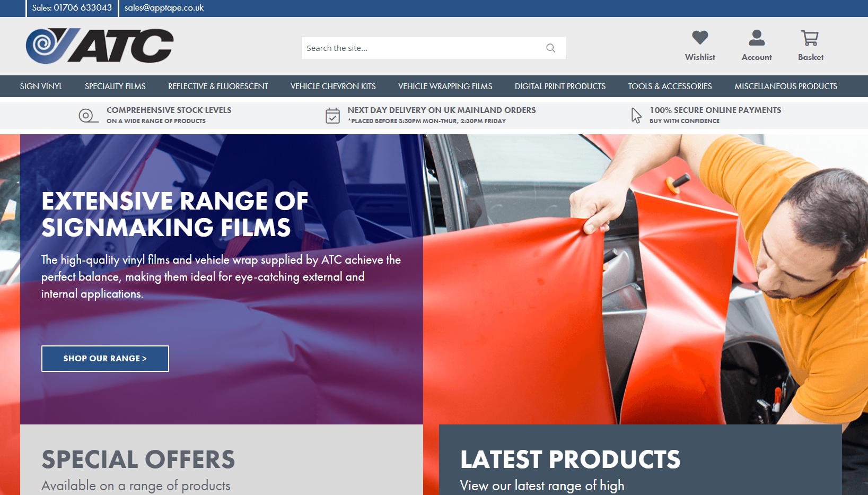Open the Wishlist via the heart icon

tap(699, 38)
